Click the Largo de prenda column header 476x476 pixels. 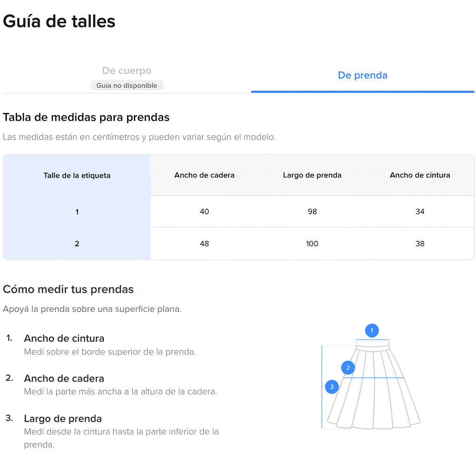(x=312, y=175)
